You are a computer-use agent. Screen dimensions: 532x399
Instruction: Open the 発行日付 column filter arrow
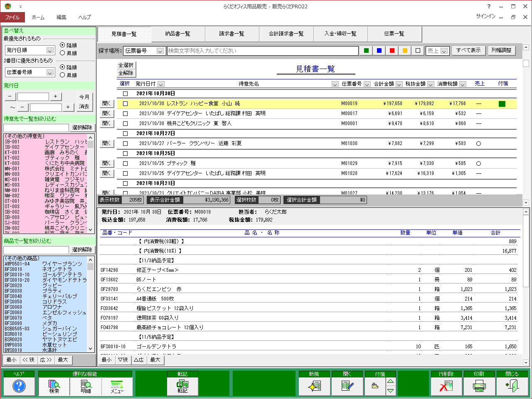coord(161,84)
